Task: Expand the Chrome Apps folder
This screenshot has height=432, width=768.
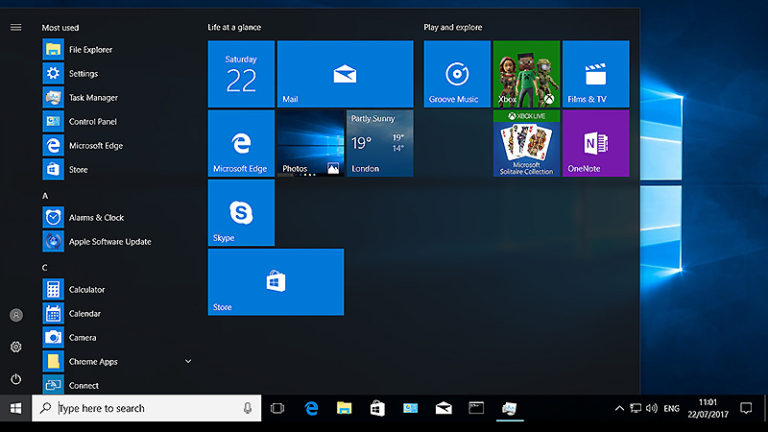Action: [x=188, y=361]
